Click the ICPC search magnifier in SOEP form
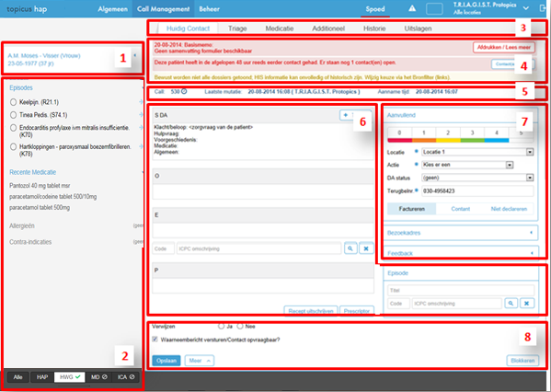 pyautogui.click(x=350, y=248)
